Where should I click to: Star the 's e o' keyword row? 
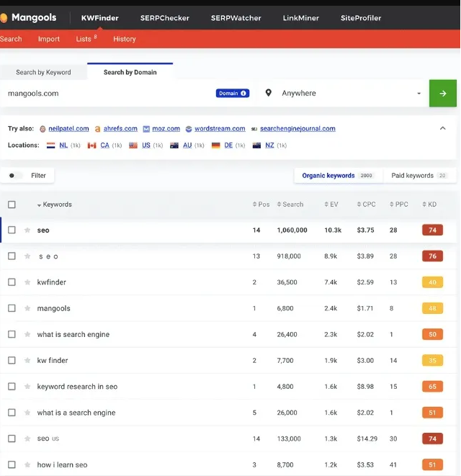(x=27, y=256)
